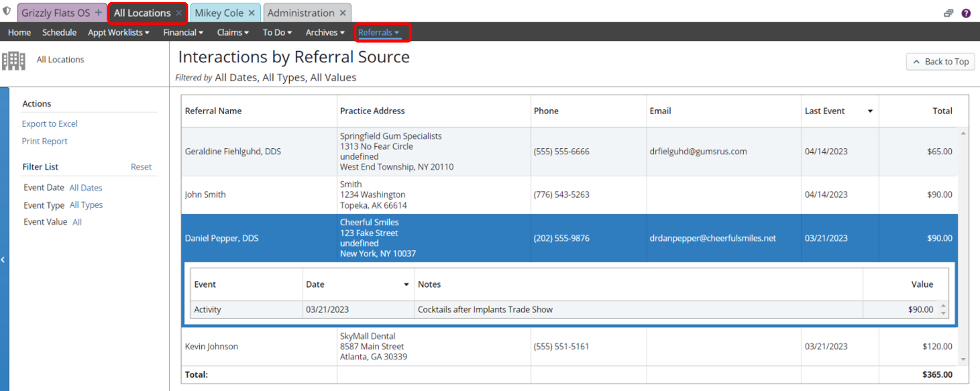Click the Print Report link
Image resolution: width=980 pixels, height=391 pixels.
(x=44, y=141)
